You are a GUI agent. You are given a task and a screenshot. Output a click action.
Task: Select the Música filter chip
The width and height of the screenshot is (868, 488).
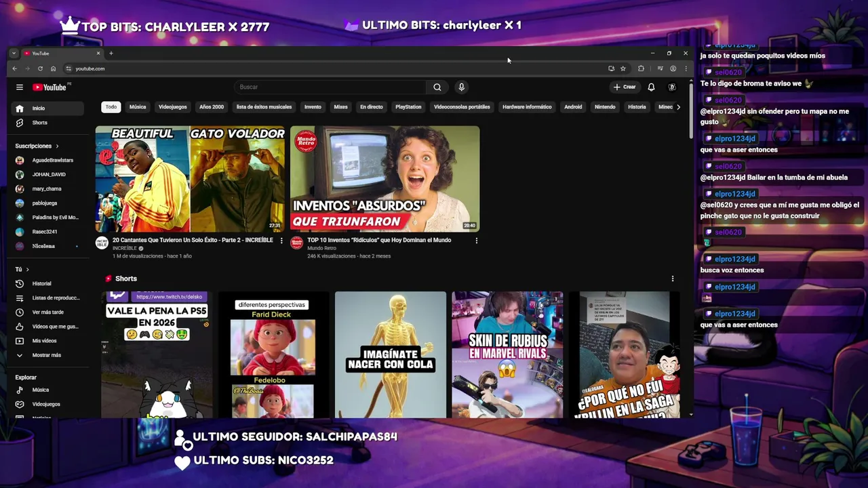click(x=138, y=106)
